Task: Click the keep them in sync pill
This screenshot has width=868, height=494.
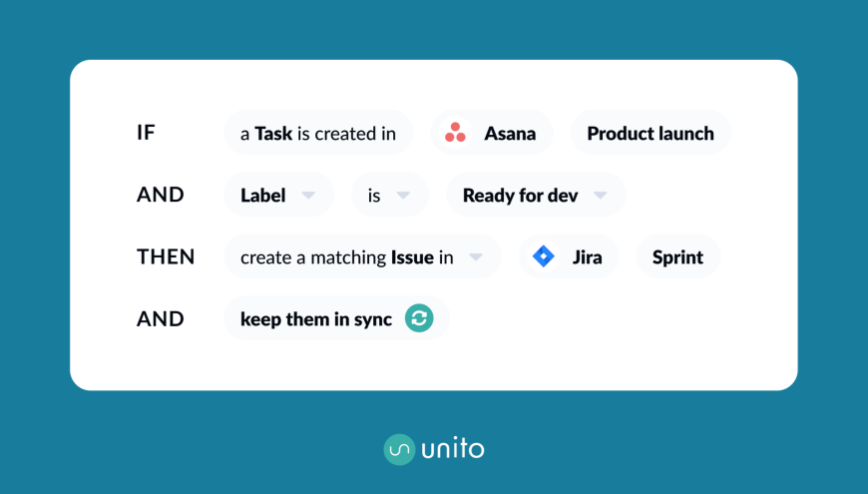Action: (x=316, y=318)
